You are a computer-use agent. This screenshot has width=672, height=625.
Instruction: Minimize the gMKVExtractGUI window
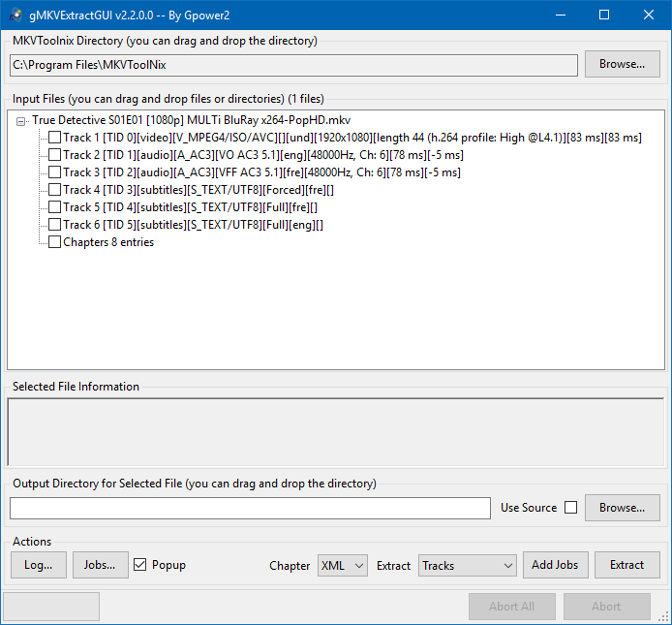[x=560, y=15]
